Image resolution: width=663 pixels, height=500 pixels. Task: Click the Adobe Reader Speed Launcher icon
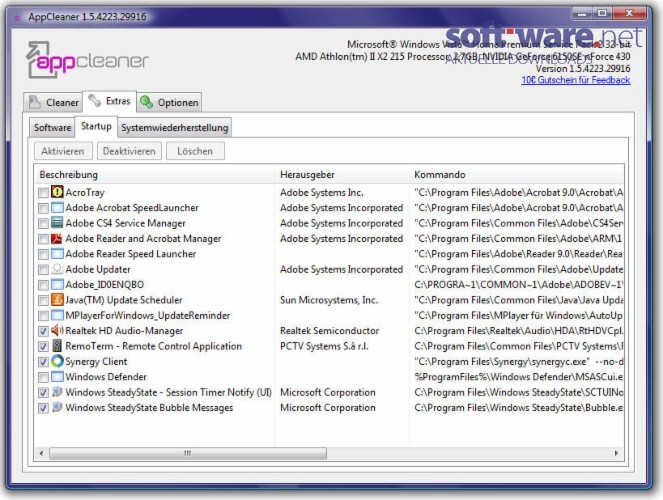coord(57,254)
